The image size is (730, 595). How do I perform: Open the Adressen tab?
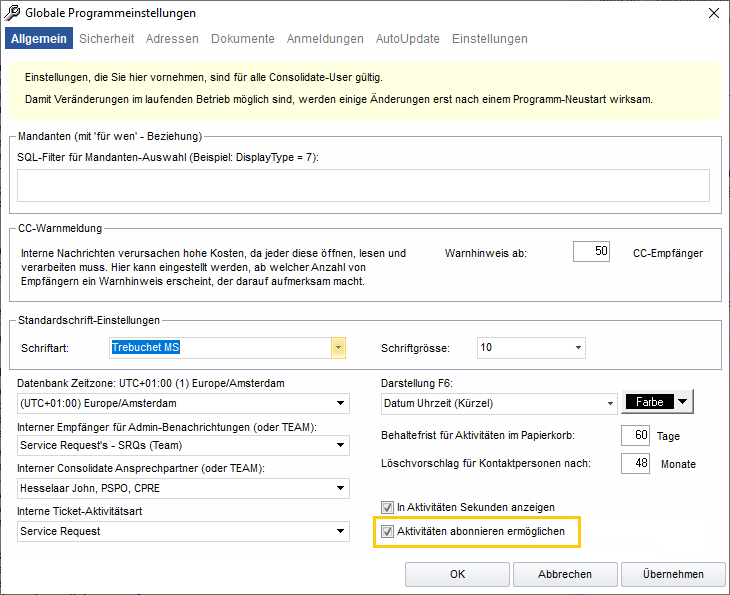tap(172, 39)
